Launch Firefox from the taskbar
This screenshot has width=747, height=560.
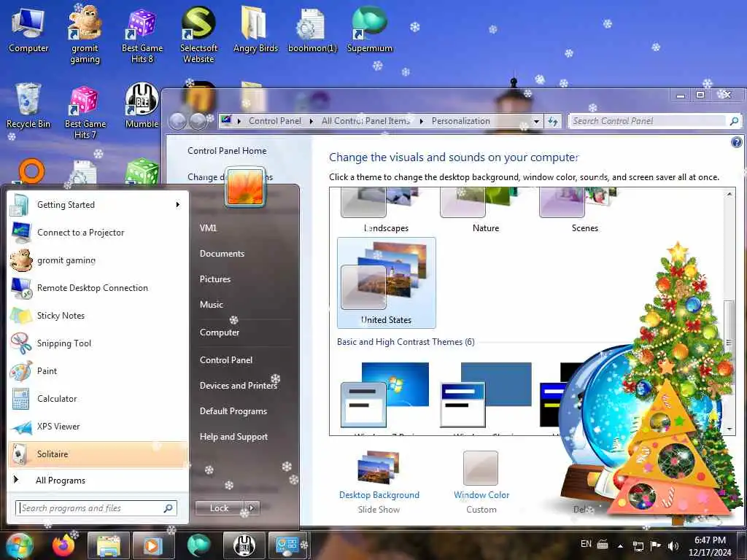click(x=63, y=545)
